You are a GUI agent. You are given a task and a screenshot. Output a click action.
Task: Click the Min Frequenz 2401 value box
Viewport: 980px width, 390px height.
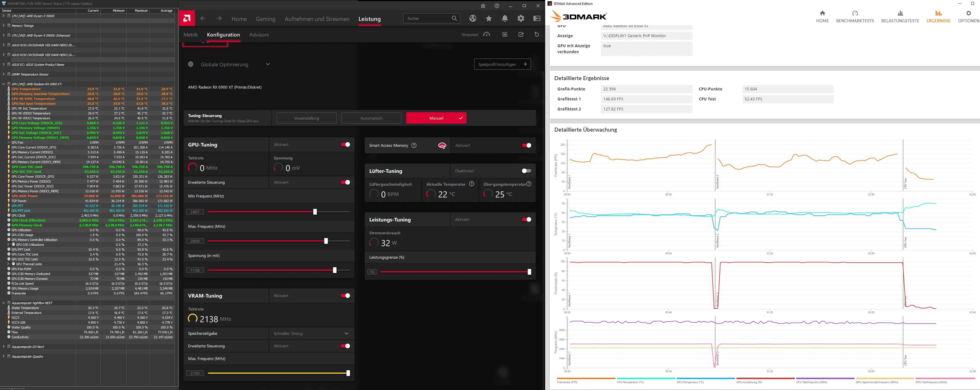point(195,212)
